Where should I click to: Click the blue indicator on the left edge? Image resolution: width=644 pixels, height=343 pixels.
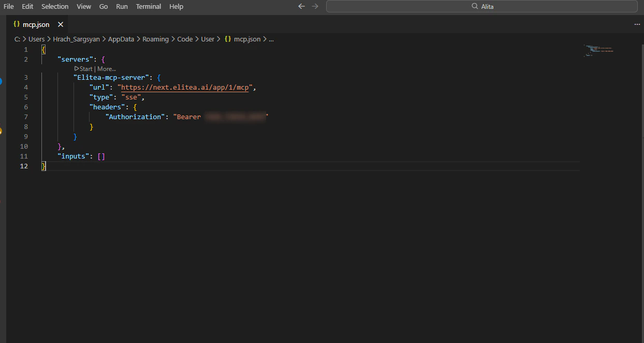1,81
